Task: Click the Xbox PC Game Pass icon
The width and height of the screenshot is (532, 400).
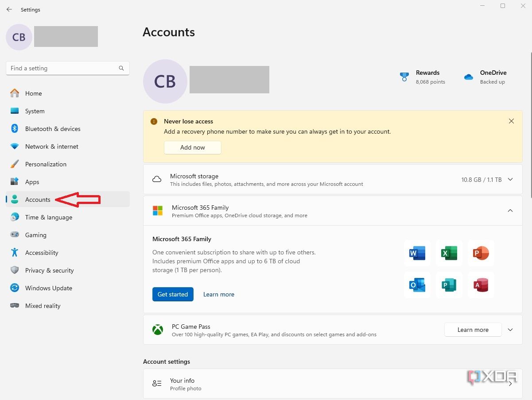Action: (157, 329)
